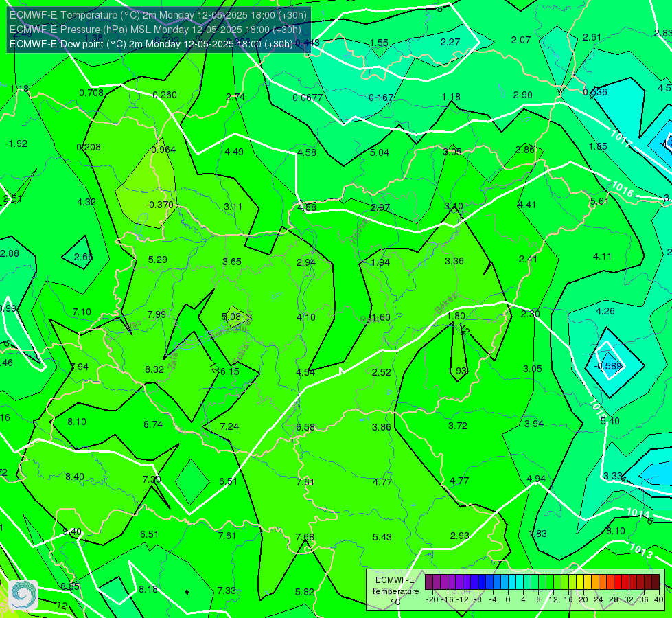Click the dew point value 6.15
This screenshot has height=618, width=672.
pyautogui.click(x=230, y=371)
